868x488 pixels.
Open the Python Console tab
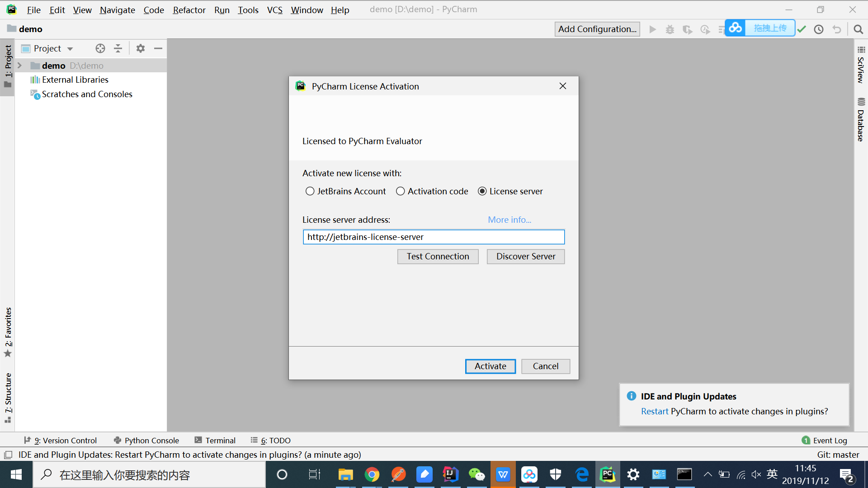(x=146, y=440)
